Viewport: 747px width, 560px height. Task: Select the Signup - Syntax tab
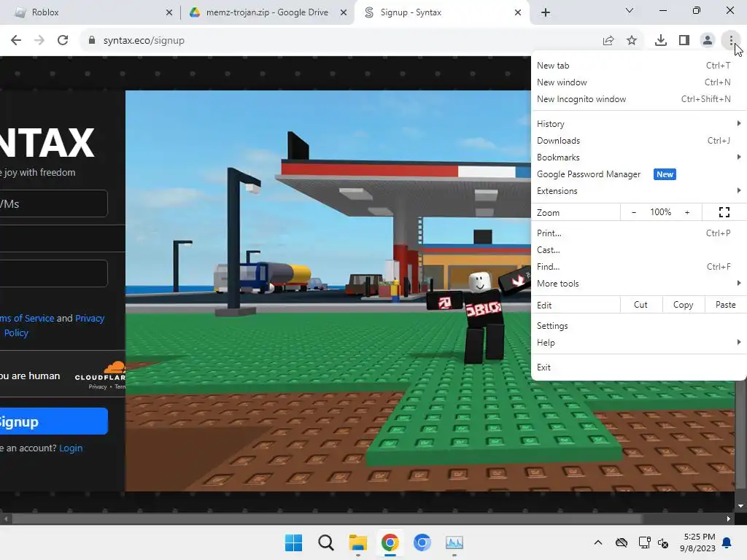click(441, 12)
